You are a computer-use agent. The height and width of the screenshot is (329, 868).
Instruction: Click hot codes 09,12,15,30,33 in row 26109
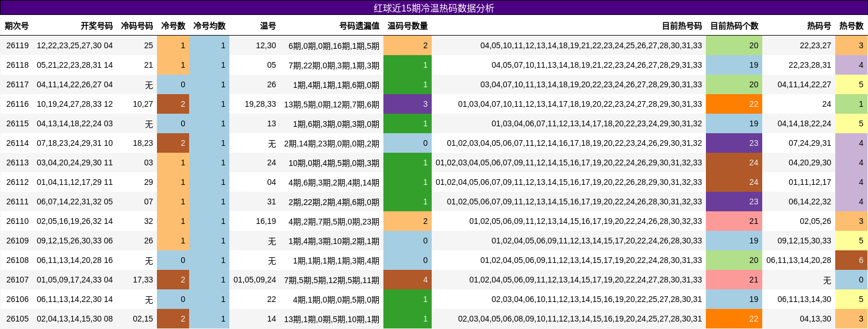point(805,241)
